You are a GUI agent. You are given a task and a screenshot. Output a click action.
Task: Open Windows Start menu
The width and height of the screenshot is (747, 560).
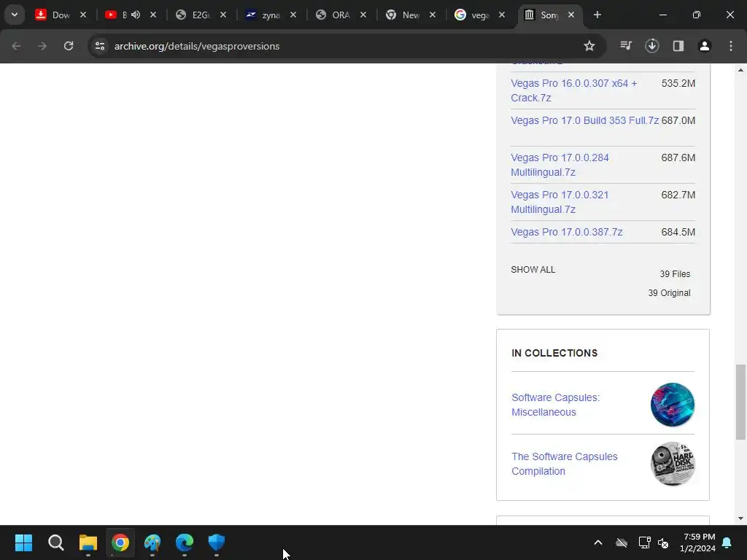pos(23,542)
